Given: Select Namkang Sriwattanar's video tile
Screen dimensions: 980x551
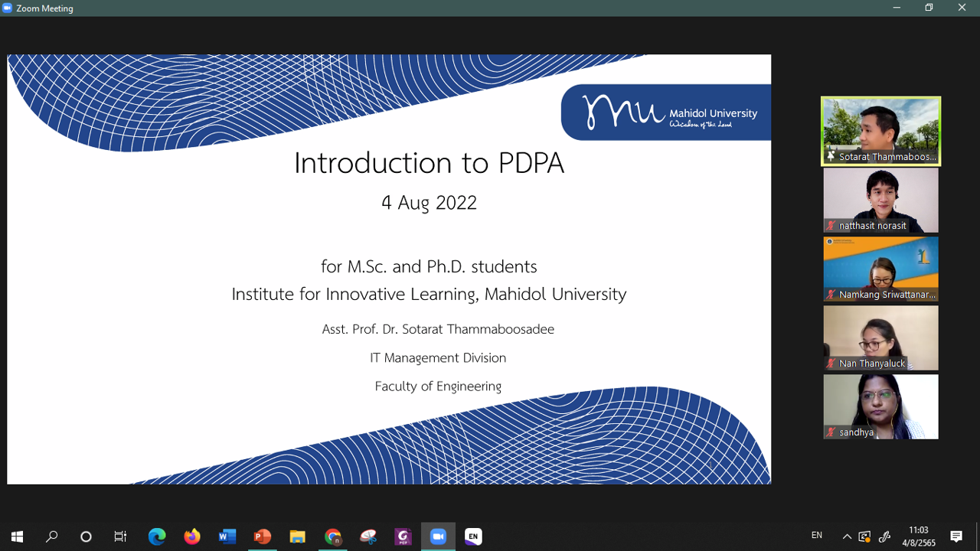Looking at the screenshot, I should click(x=880, y=268).
